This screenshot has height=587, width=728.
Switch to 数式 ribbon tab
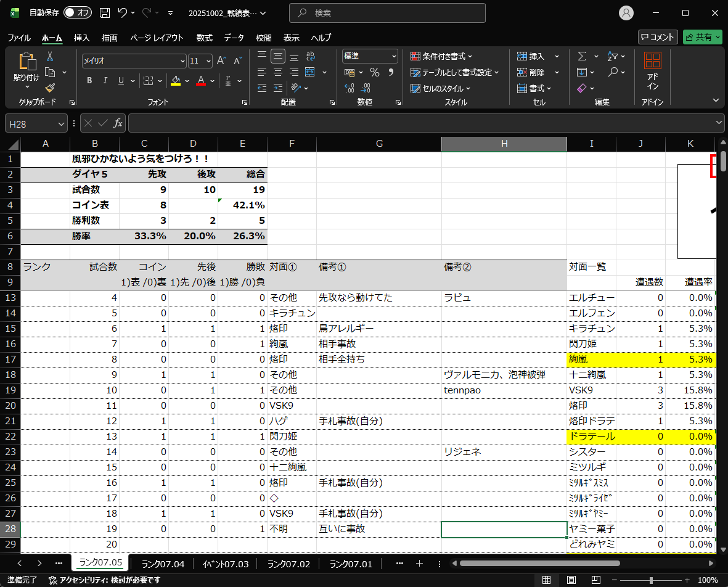(204, 38)
